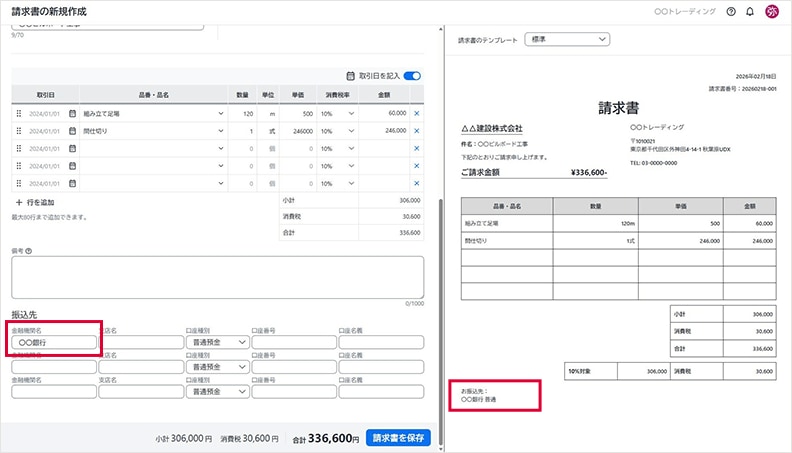The image size is (792, 453).
Task: Toggle the 取引日を記入 switch
Action: pos(412,75)
